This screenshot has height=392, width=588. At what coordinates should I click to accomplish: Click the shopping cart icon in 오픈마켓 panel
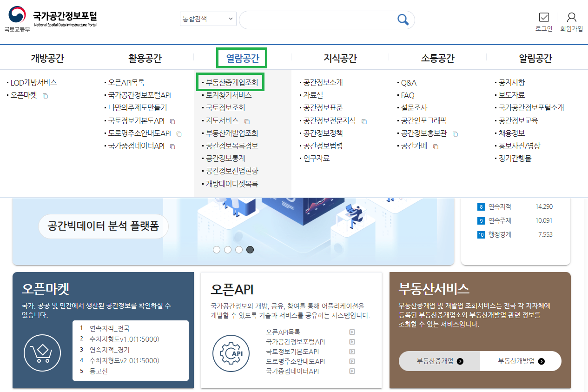pos(42,353)
